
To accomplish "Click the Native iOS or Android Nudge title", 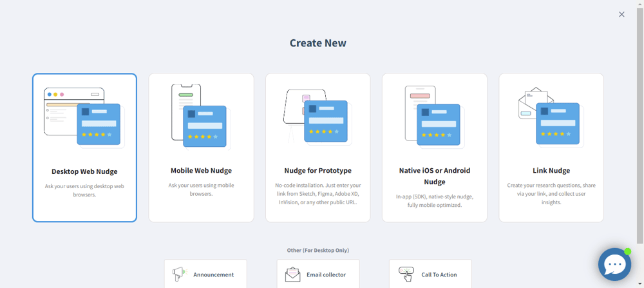I will [x=435, y=177].
